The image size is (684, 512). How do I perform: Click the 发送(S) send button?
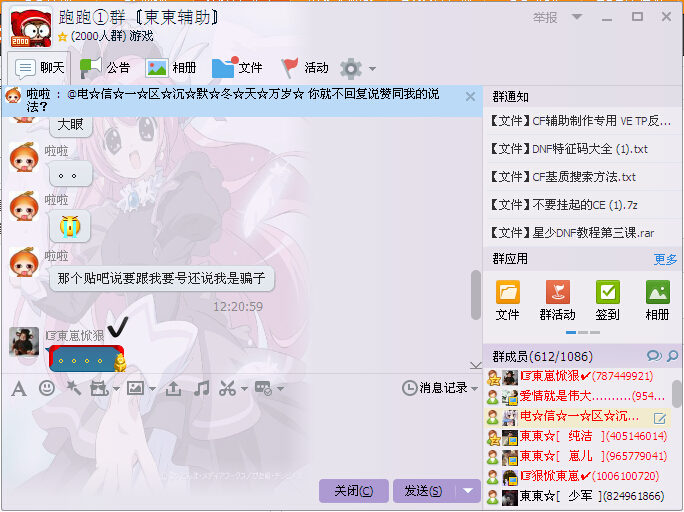[424, 491]
